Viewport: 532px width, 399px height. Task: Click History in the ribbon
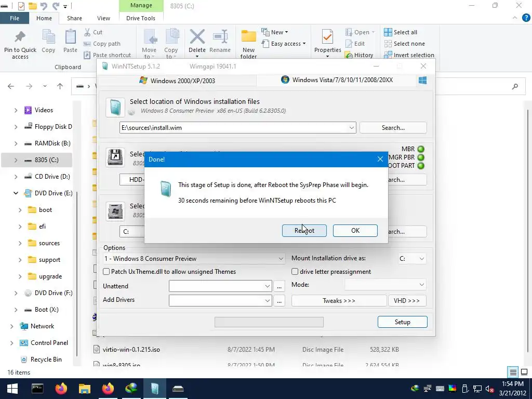click(x=359, y=55)
